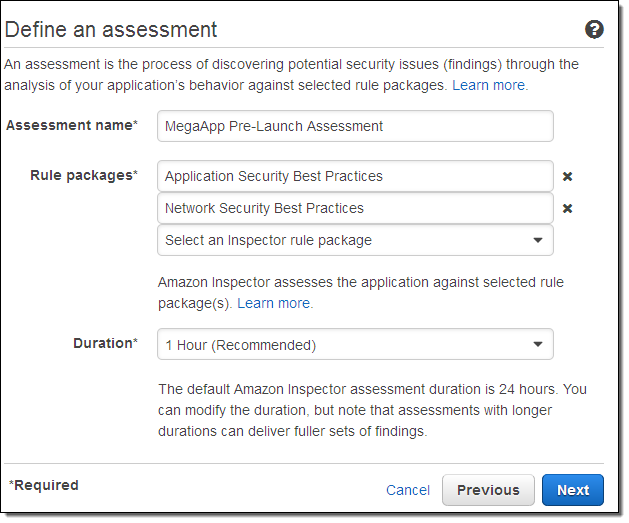Follow Learn more link about rule packages
This screenshot has width=629, height=523.
274,303
